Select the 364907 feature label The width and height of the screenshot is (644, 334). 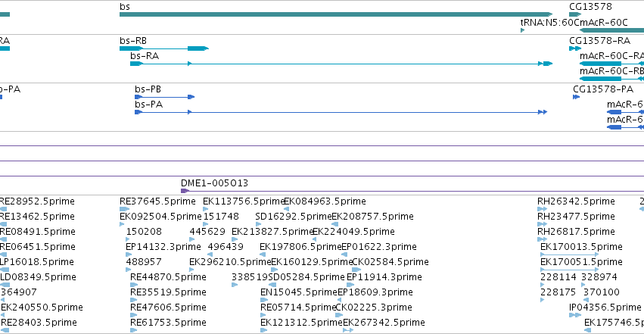(18, 292)
